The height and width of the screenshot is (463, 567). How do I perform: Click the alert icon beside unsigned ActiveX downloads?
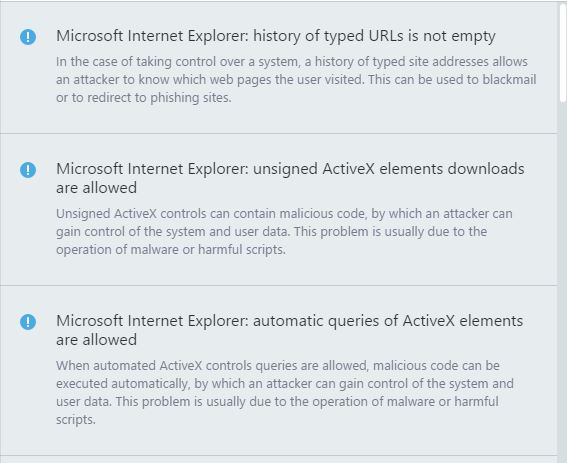coord(28,170)
